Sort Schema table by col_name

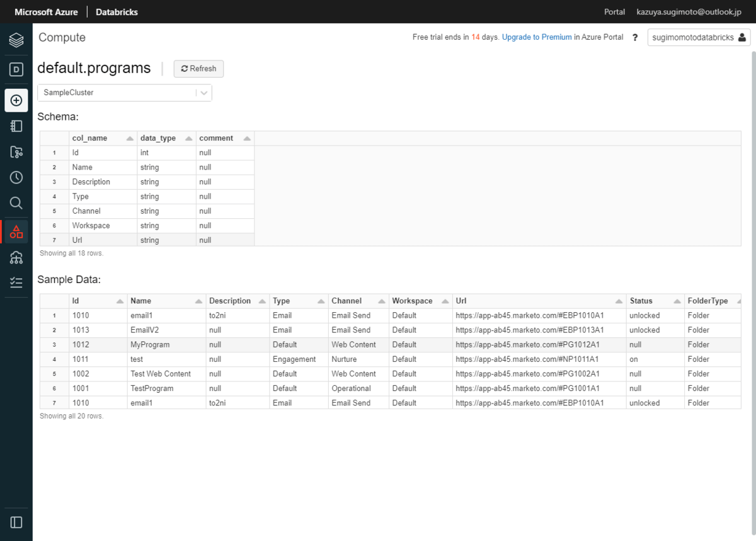(x=103, y=138)
